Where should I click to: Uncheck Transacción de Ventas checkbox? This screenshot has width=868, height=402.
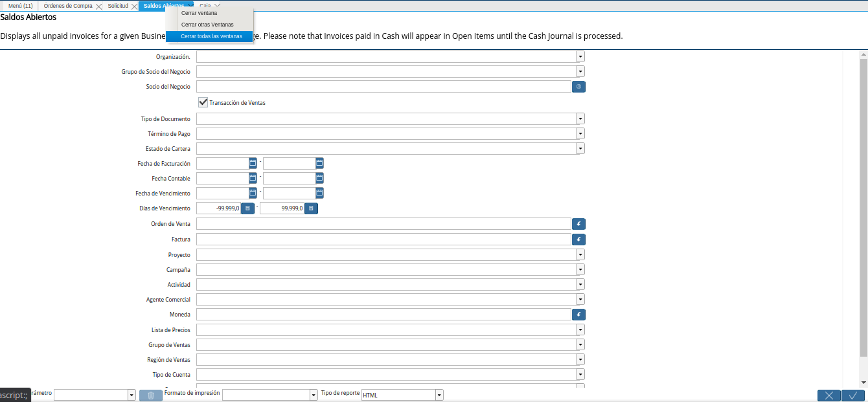click(203, 102)
